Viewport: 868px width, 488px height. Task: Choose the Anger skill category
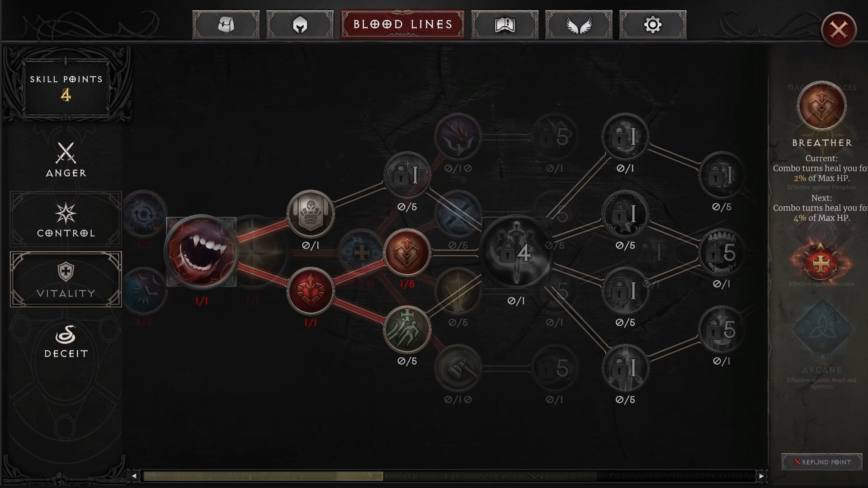pos(66,159)
